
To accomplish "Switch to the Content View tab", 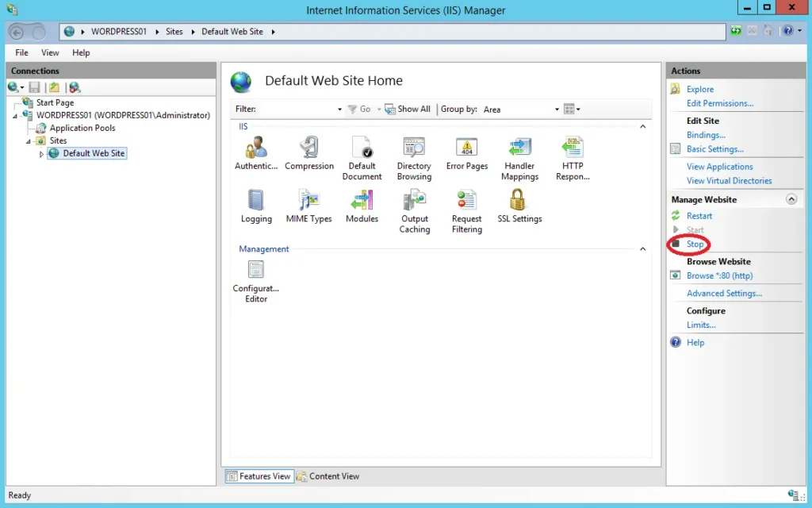I will pyautogui.click(x=327, y=476).
